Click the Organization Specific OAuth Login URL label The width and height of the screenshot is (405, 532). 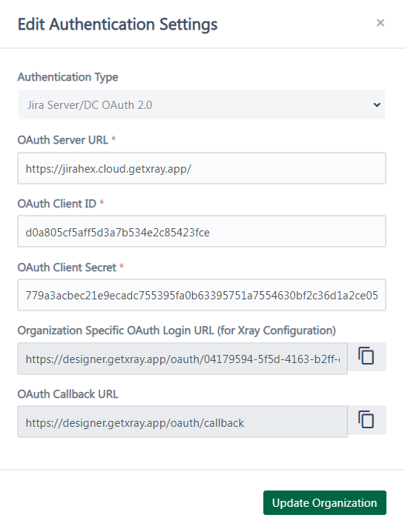pos(177,330)
